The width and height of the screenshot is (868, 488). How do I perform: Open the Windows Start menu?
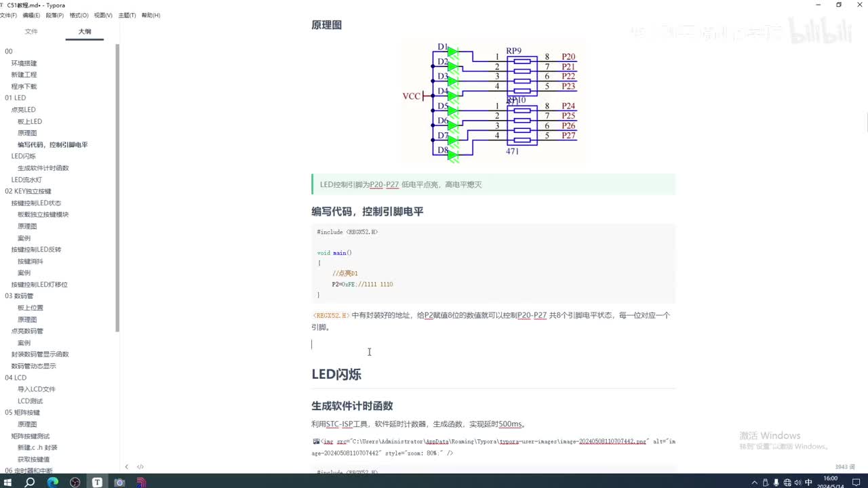(7, 482)
